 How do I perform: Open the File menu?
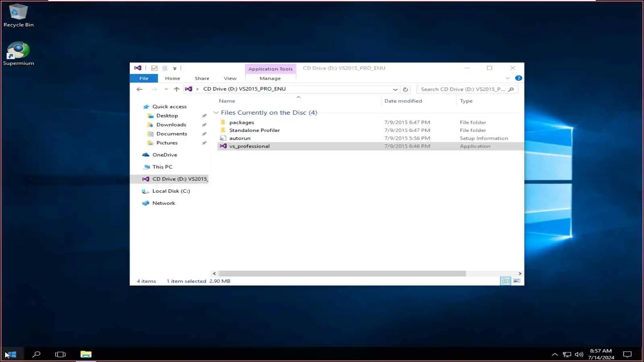click(x=144, y=78)
